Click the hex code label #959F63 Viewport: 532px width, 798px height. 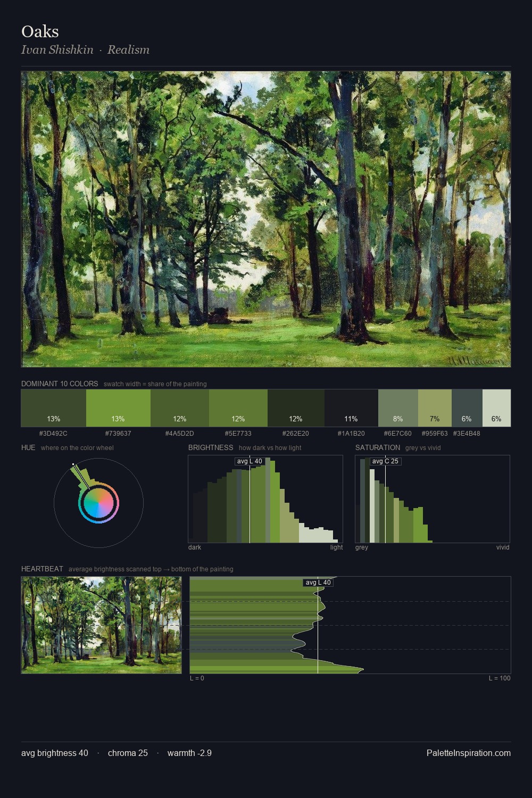tap(435, 434)
